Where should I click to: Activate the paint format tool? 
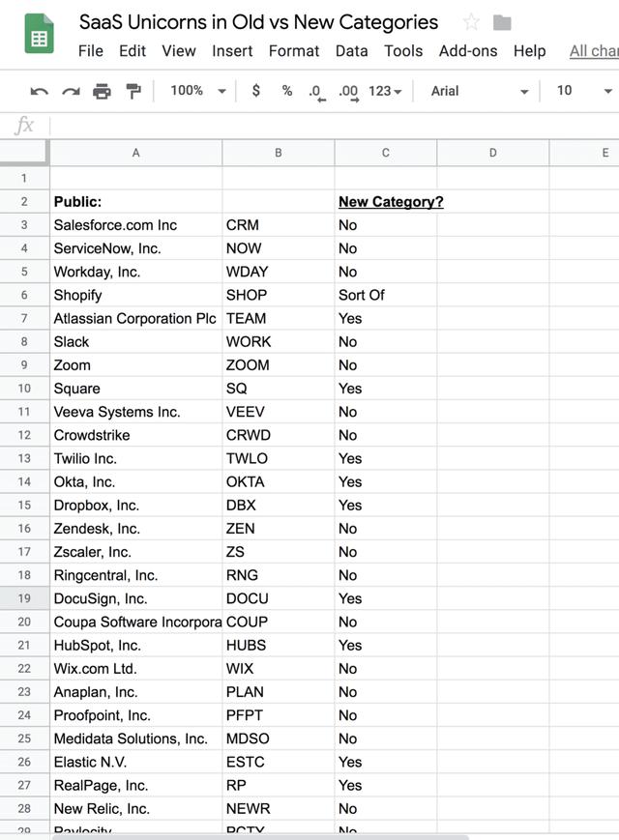pos(133,92)
